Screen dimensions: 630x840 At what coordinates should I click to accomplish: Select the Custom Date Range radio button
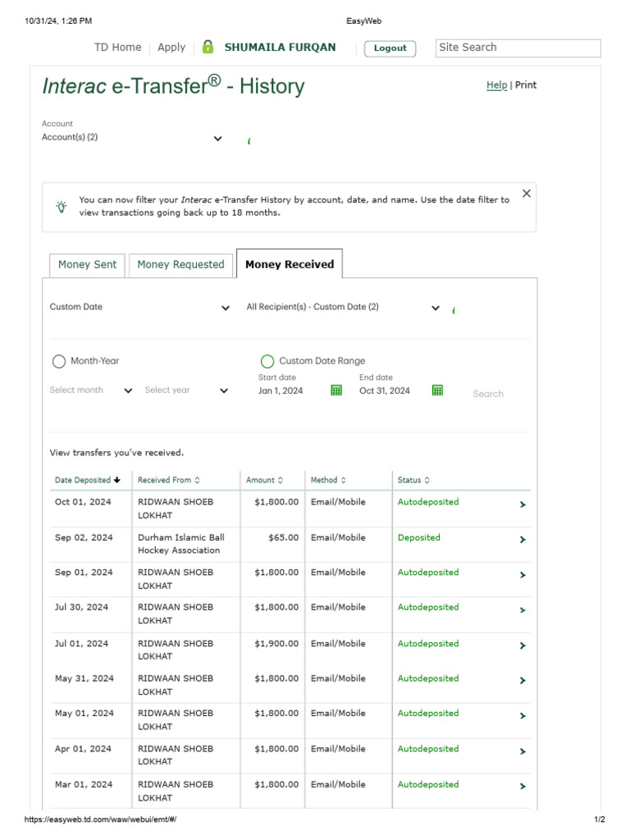coord(267,361)
